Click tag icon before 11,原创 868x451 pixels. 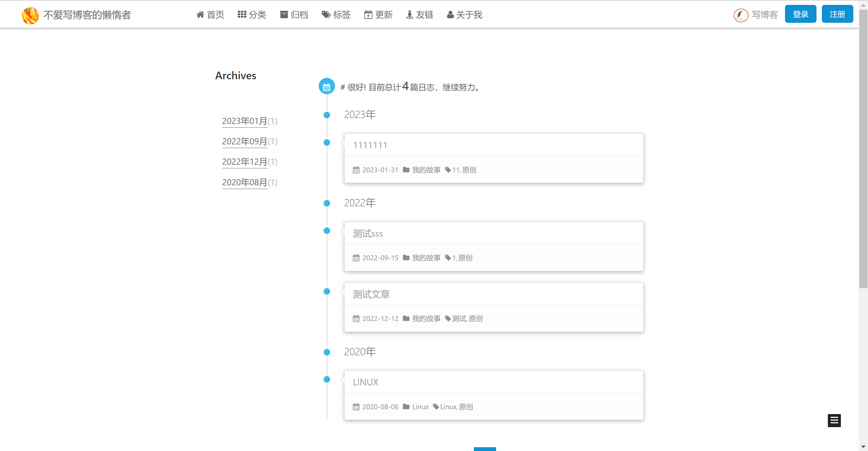[x=448, y=170]
